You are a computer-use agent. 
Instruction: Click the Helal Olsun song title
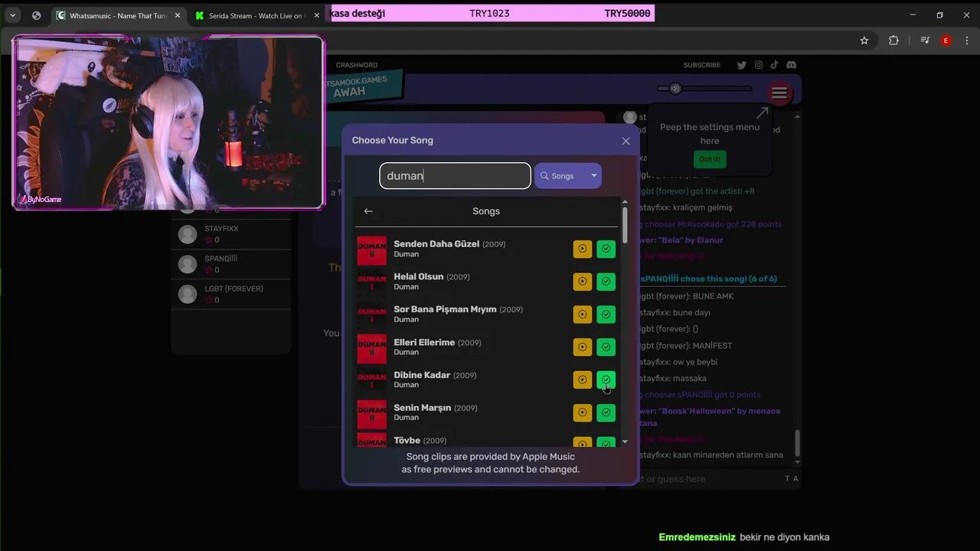click(x=419, y=276)
